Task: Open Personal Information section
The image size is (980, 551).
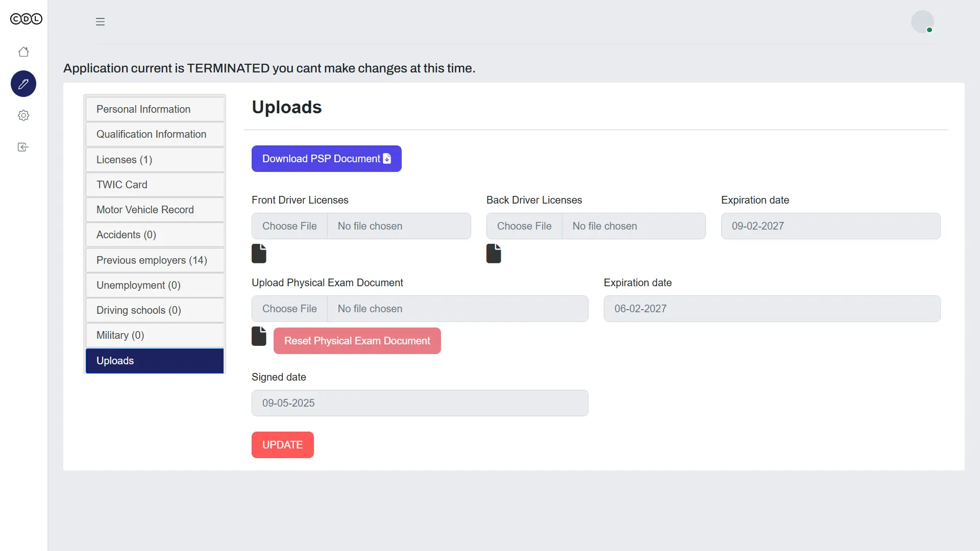Action: 155,109
